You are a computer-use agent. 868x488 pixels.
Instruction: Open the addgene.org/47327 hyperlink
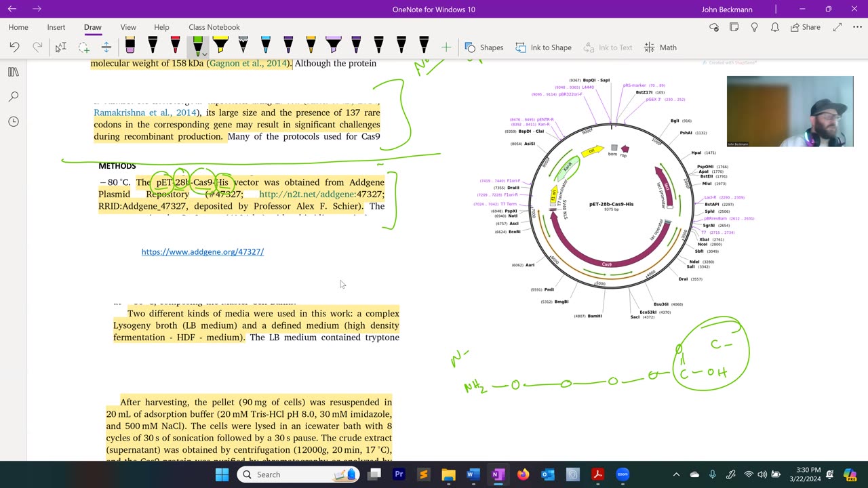point(203,251)
